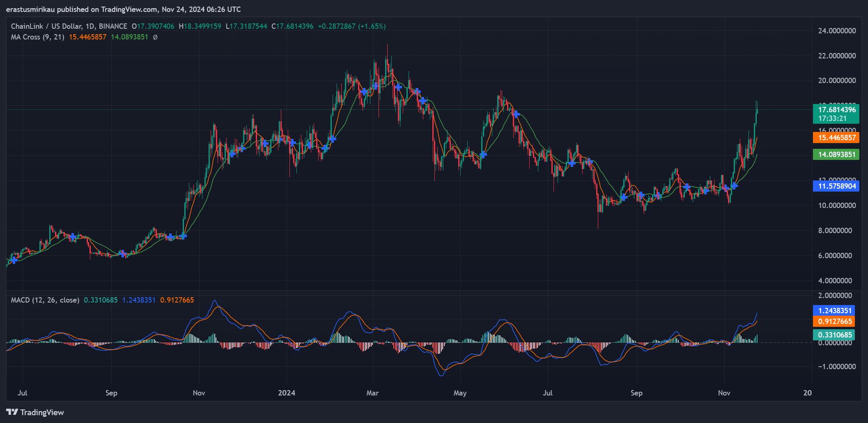
Task: Click the Mar label on the time axis
Action: pyautogui.click(x=372, y=393)
